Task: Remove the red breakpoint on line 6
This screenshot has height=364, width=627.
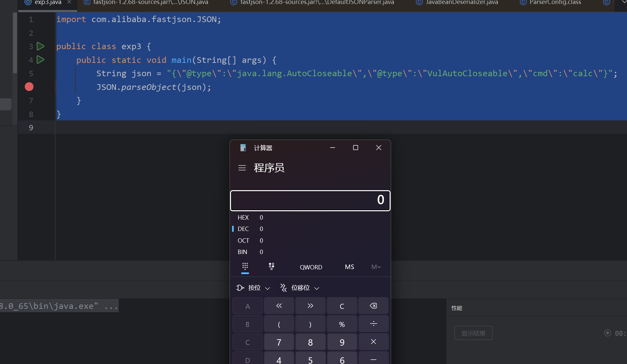Action: coord(29,87)
